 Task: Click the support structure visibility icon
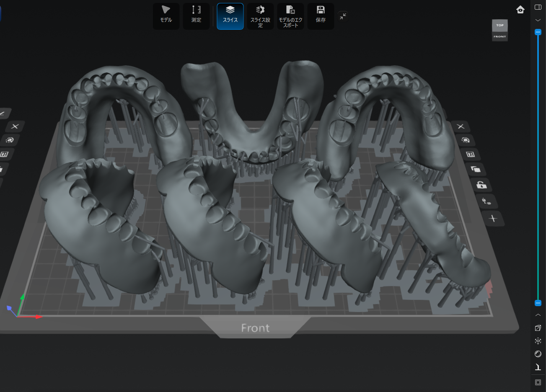(x=538, y=367)
